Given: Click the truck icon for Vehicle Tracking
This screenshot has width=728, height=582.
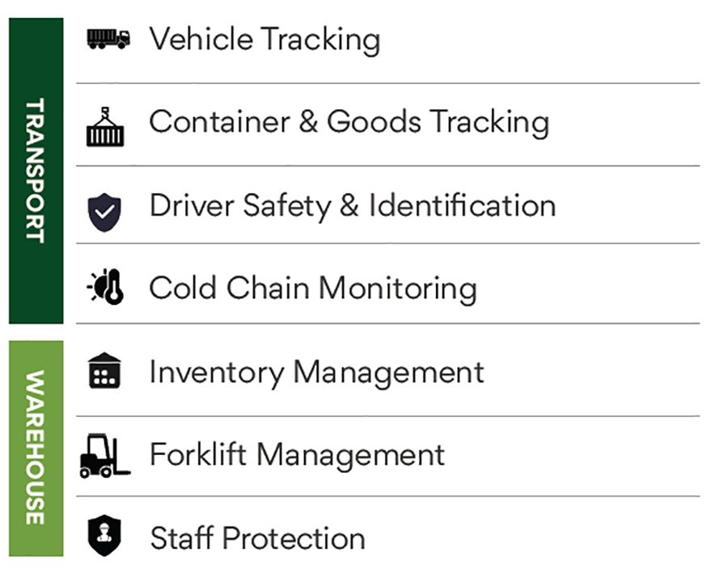Looking at the screenshot, I should (x=108, y=38).
